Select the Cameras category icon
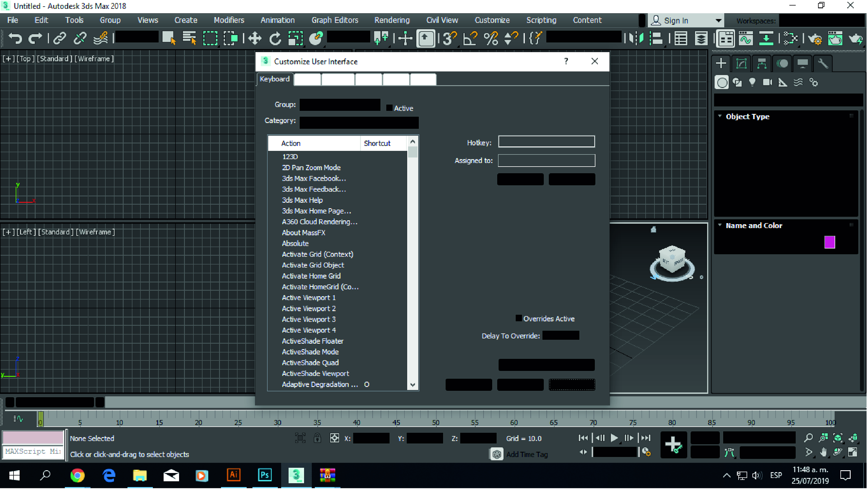 tap(767, 82)
